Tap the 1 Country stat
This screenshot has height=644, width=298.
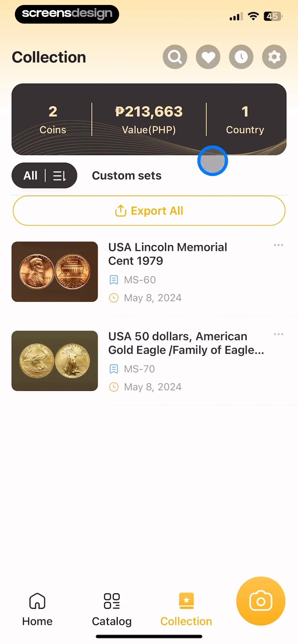pyautogui.click(x=245, y=119)
